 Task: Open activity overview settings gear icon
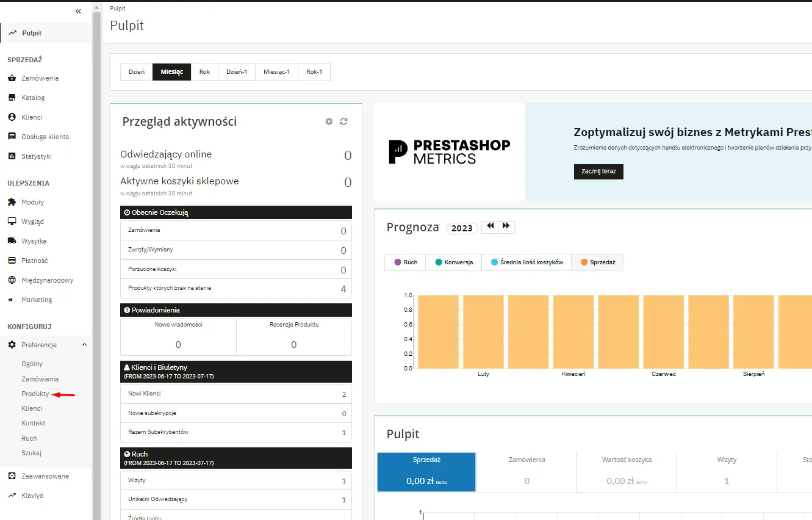click(329, 121)
